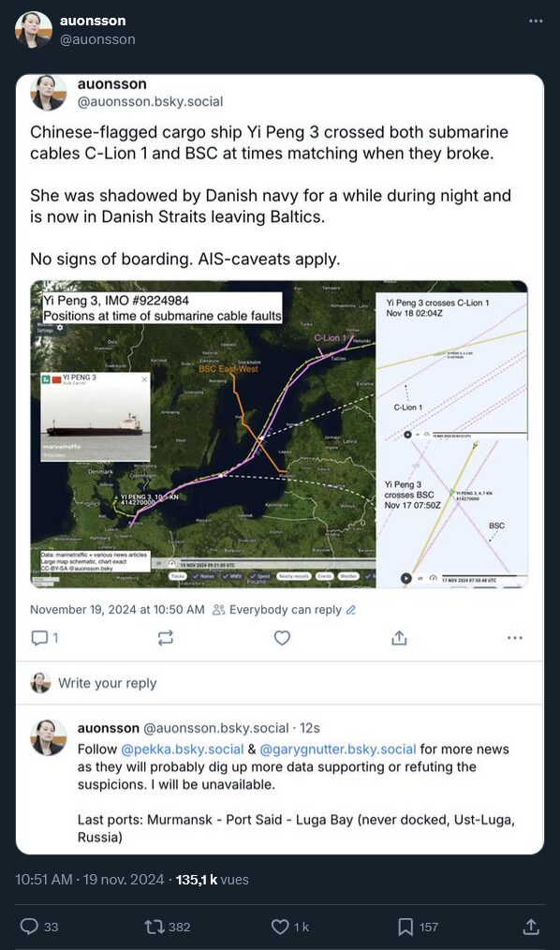This screenshot has width=560, height=950.
Task: Open the Bluesky post more options dots
Action: pyautogui.click(x=515, y=637)
